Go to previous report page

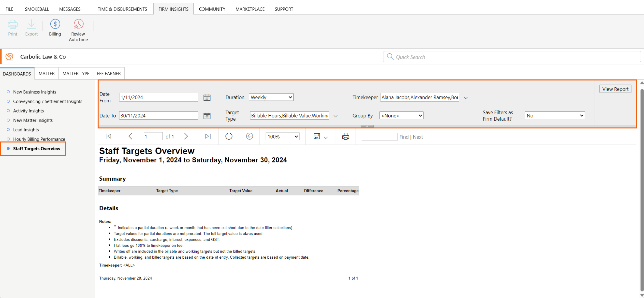pyautogui.click(x=130, y=136)
